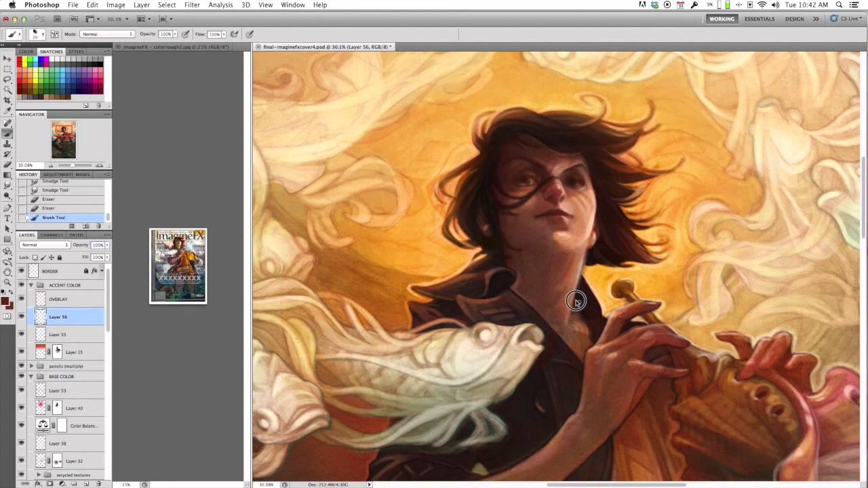Toggle visibility of Layer 56
The height and width of the screenshot is (488, 868).
point(21,317)
